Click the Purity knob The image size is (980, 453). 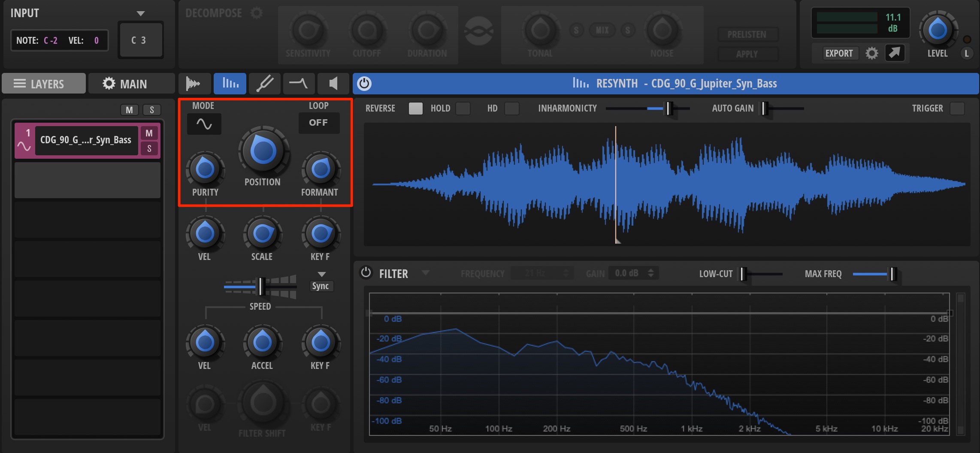click(x=205, y=169)
